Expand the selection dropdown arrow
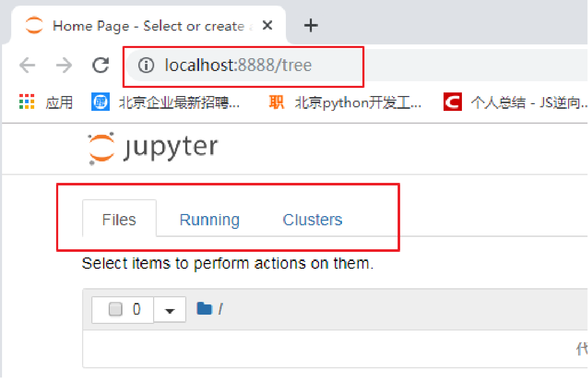The image size is (588, 378). tap(170, 310)
